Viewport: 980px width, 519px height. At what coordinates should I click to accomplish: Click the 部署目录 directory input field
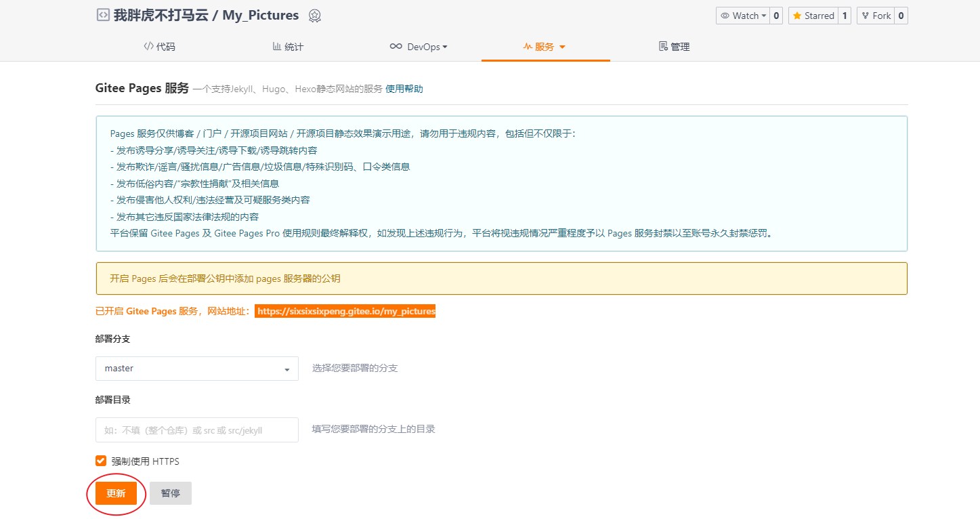197,430
